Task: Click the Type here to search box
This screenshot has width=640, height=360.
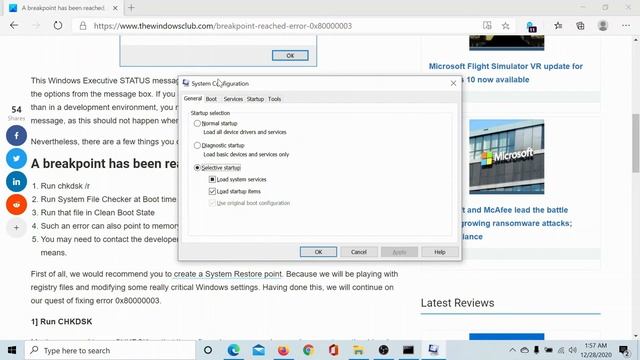Action: [110, 350]
